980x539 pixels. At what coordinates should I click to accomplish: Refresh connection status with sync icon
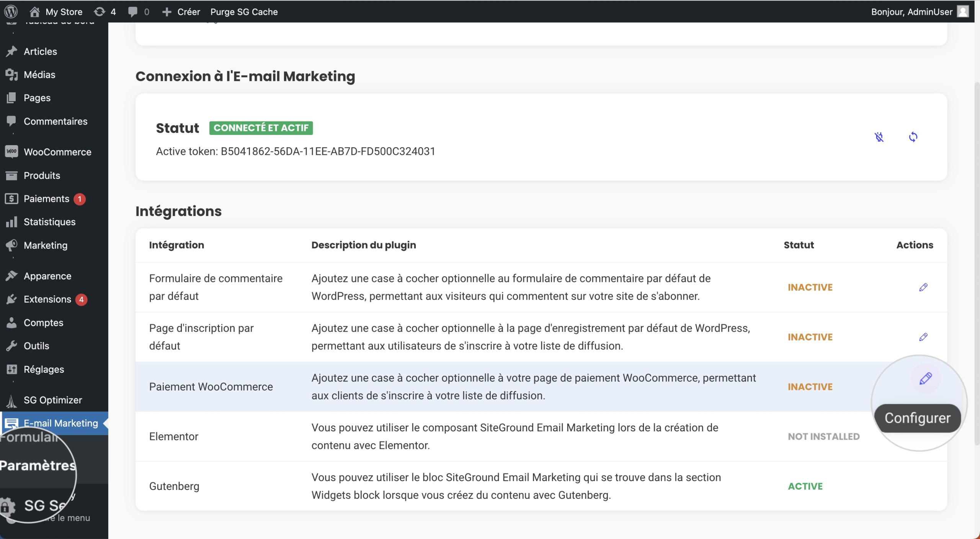(x=913, y=137)
